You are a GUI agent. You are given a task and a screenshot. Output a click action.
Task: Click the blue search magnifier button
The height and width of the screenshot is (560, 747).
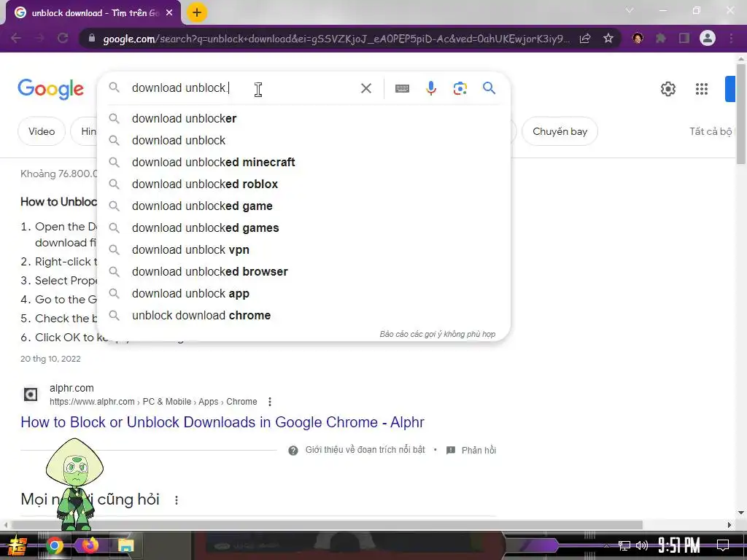(x=489, y=88)
